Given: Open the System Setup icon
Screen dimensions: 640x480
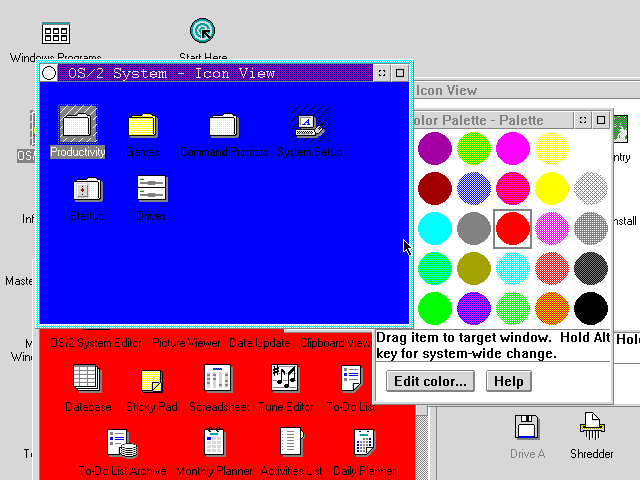Looking at the screenshot, I should [310, 124].
